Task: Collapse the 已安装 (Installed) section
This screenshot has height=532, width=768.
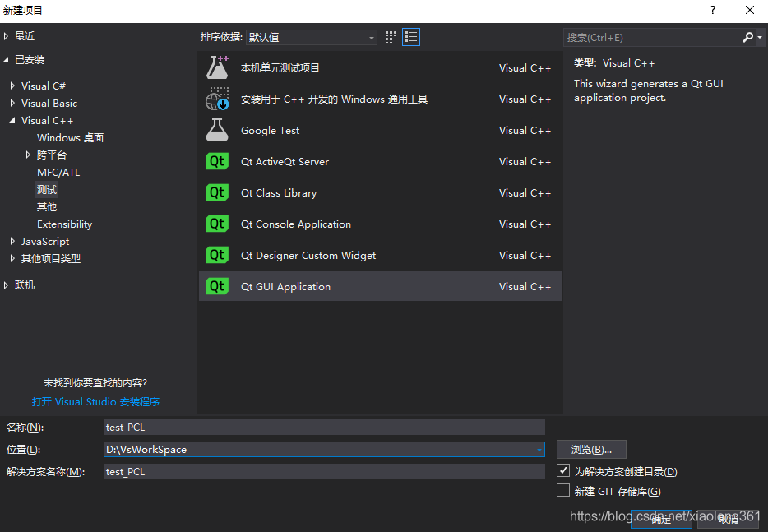Action: coord(6,60)
